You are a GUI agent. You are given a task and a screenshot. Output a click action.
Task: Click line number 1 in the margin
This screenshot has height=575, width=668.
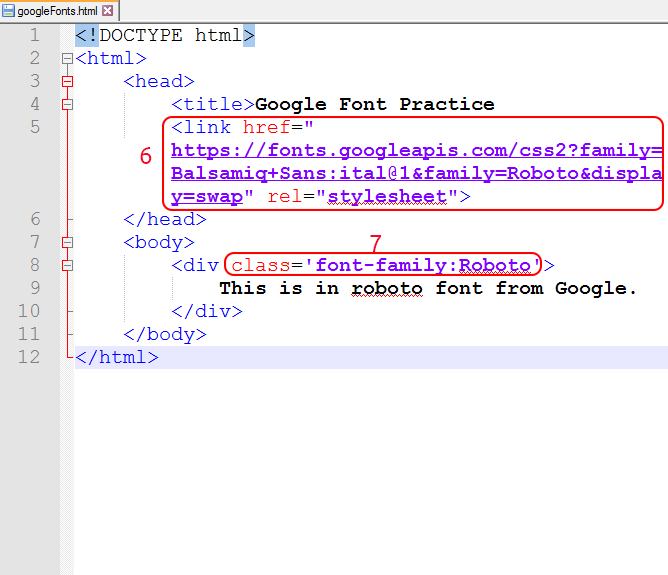(x=35, y=35)
